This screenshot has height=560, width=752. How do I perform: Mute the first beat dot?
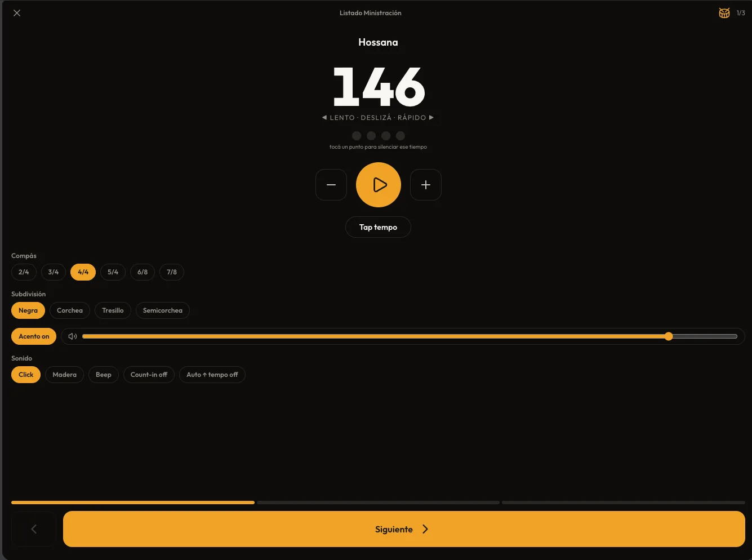click(x=357, y=136)
